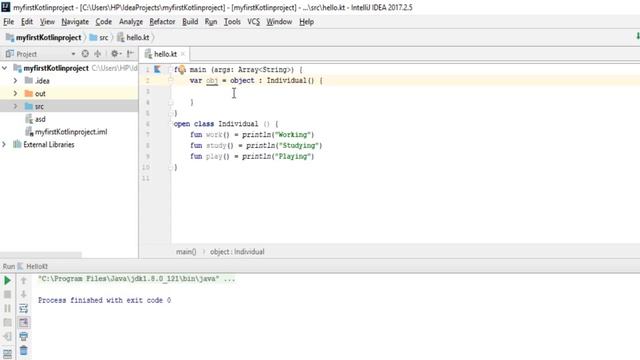The height and width of the screenshot is (360, 640).
Task: Click the HelloKt run tab
Action: (33, 267)
